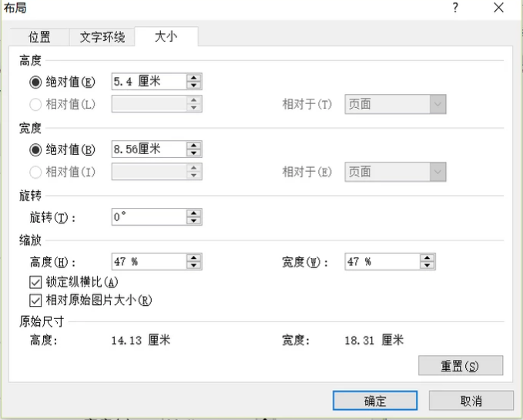The image size is (523, 420).
Task: Close the 布局 dialog
Action: tap(498, 8)
